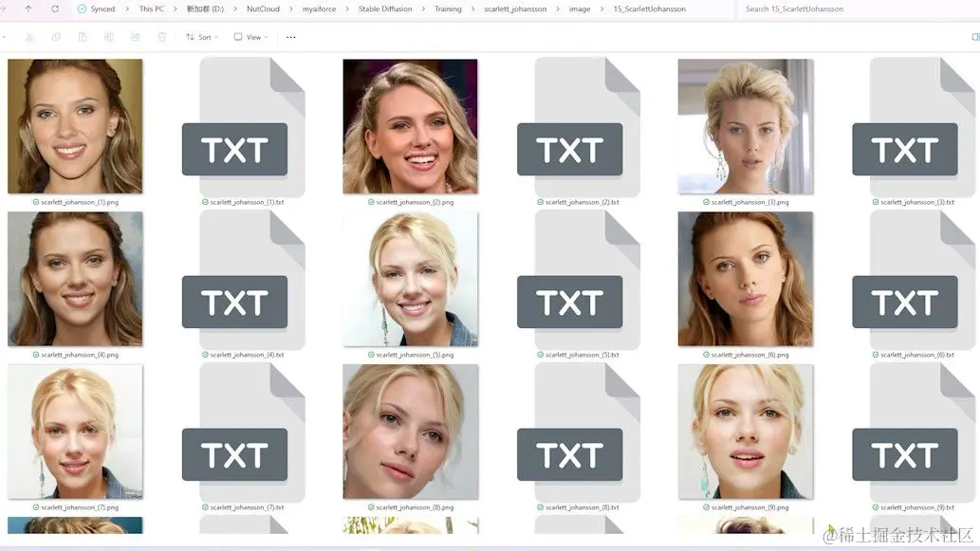
Task: Click the green Synced status icon
Action: pos(82,9)
